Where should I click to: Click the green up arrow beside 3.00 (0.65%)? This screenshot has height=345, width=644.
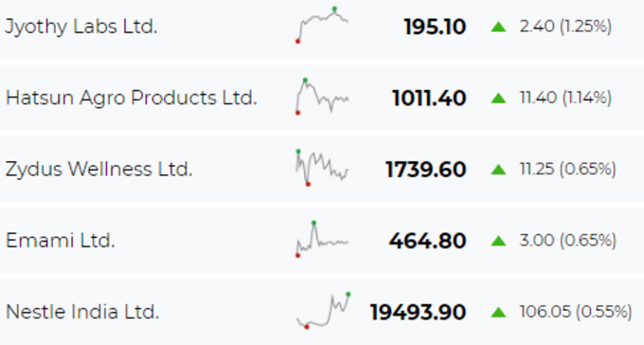498,241
